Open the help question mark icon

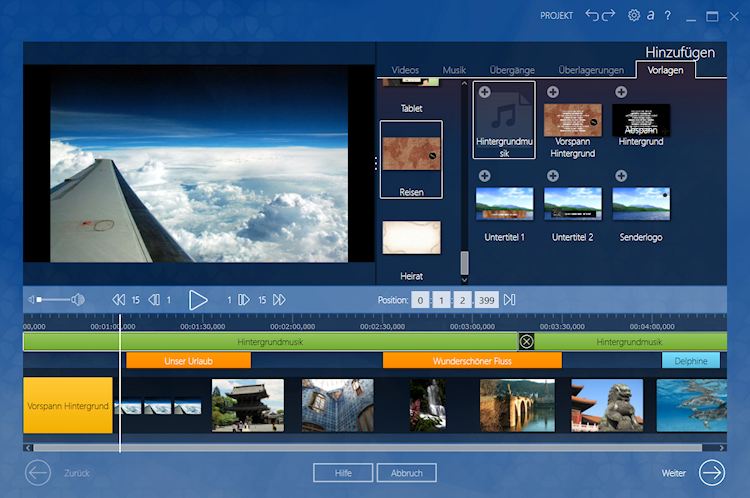click(x=667, y=15)
